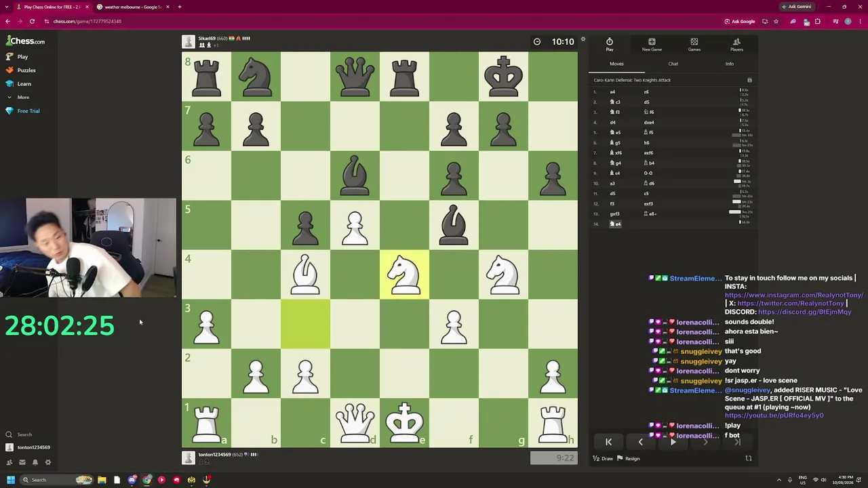Viewport: 868px width, 488px height.
Task: Open the microphone tray icon
Action: pyautogui.click(x=789, y=480)
